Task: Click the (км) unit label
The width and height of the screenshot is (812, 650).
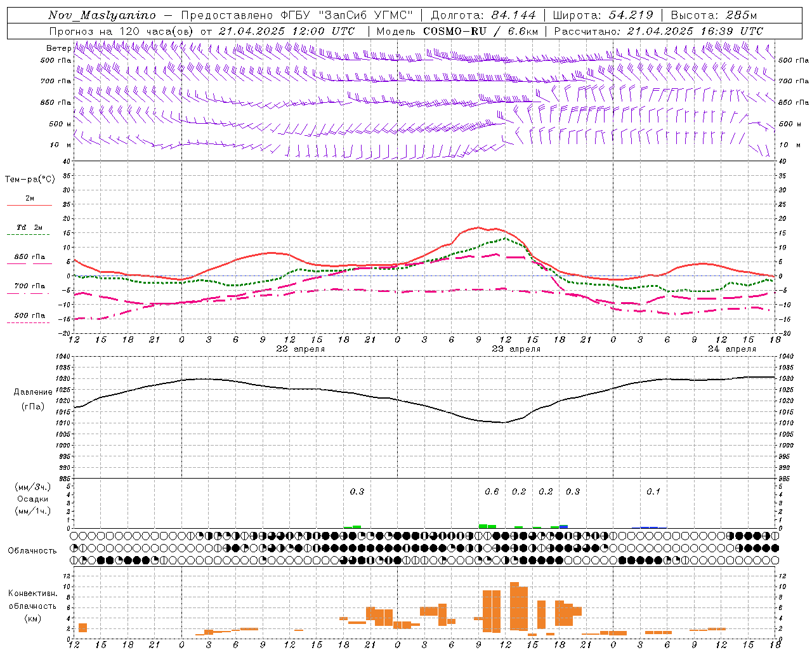Action: (33, 618)
